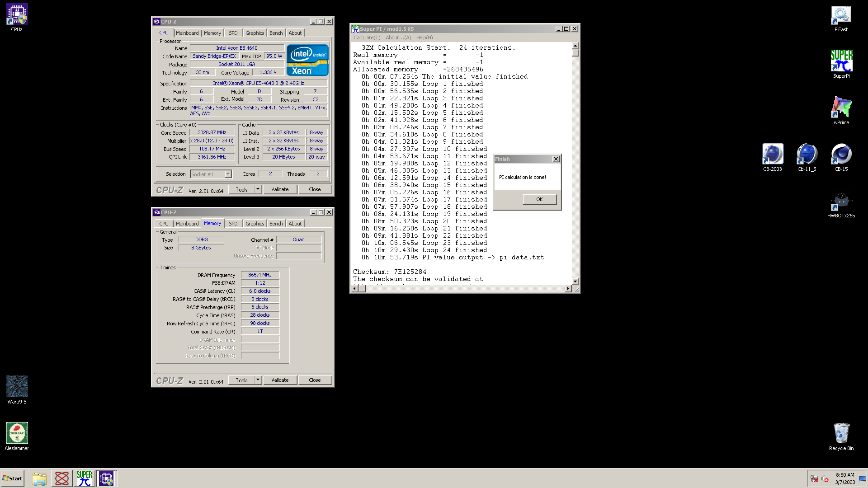Image resolution: width=868 pixels, height=488 pixels.
Task: Click Super PI horizontal scrollbar right arrow
Action: pos(568,289)
